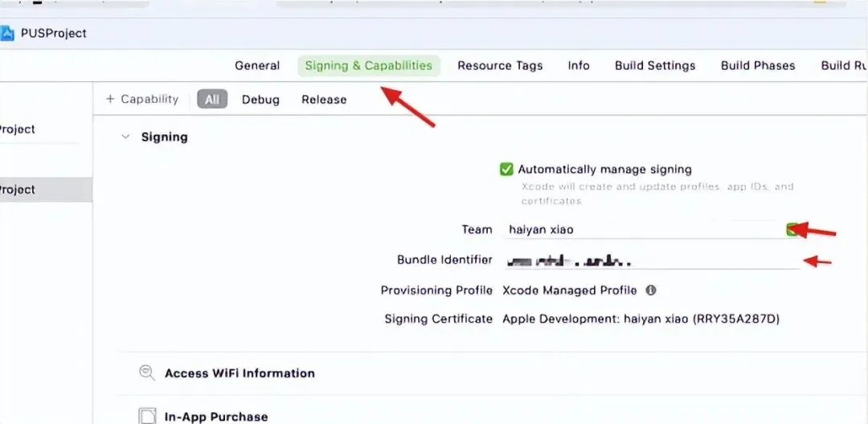The width and height of the screenshot is (868, 424).
Task: Click the Bundle Identifier label
Action: (x=444, y=259)
